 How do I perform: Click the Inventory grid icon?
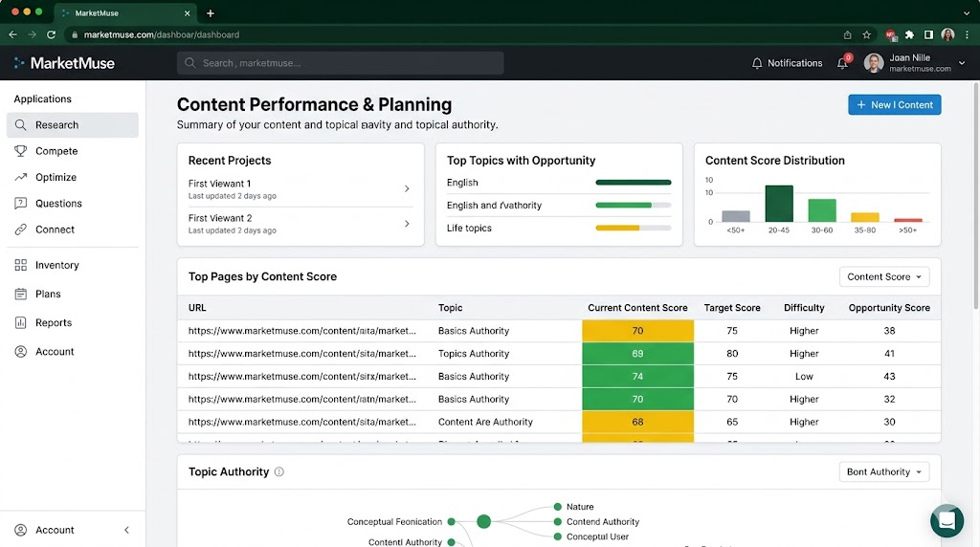coord(21,265)
